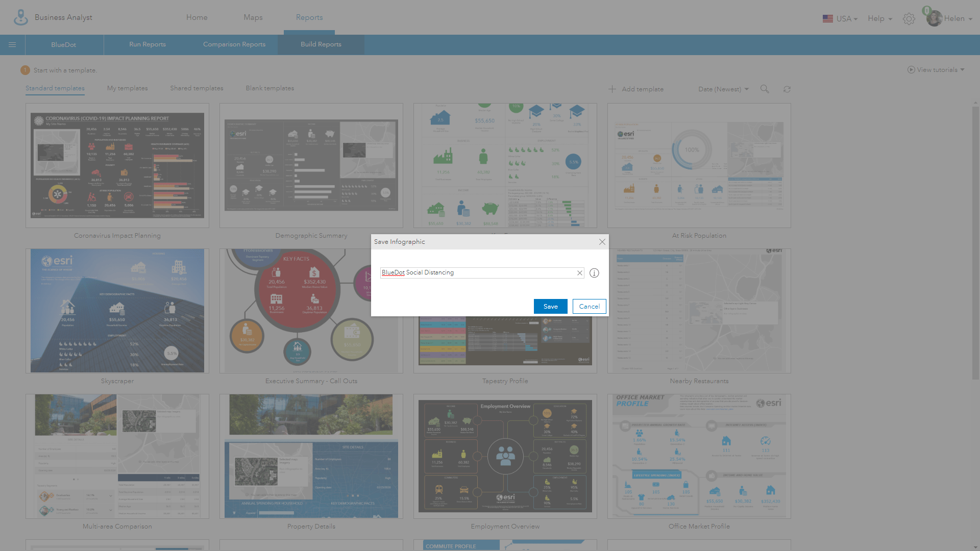Screen dimensions: 980x551
Task: Select the Reports tab
Action: point(309,17)
